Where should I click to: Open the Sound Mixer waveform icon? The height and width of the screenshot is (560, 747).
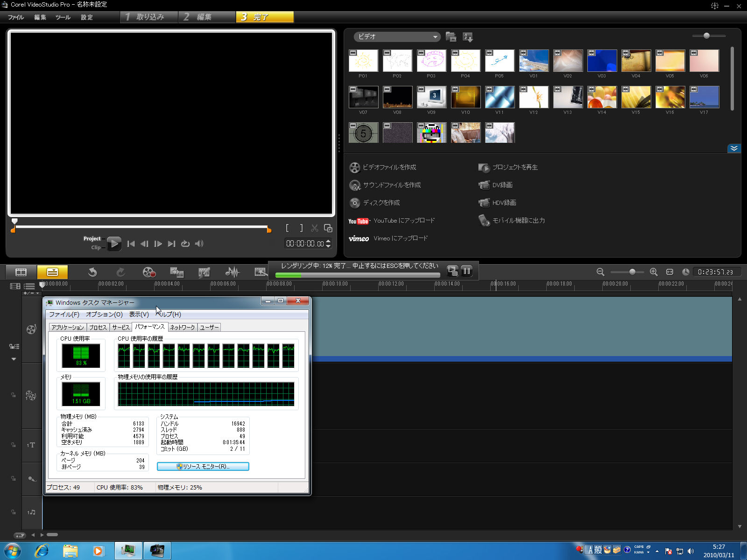(x=232, y=272)
